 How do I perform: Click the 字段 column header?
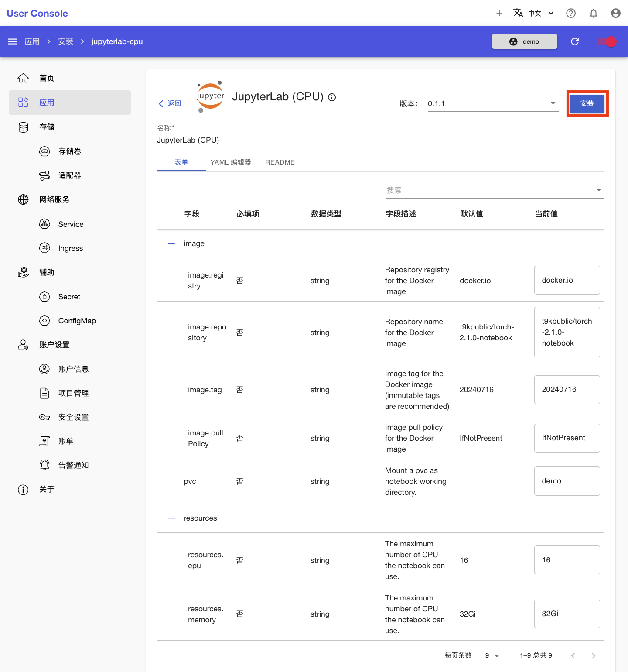(192, 214)
